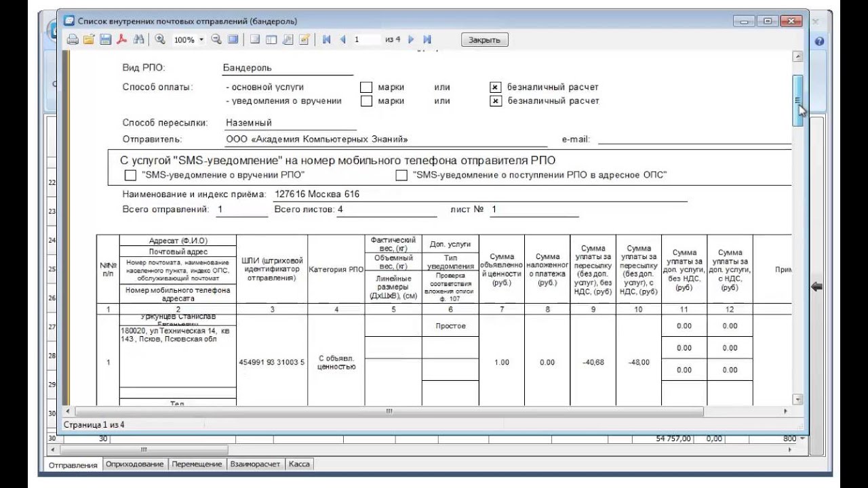Screen dimensions: 868x488
Task: Click the blue help question icon
Action: (819, 41)
